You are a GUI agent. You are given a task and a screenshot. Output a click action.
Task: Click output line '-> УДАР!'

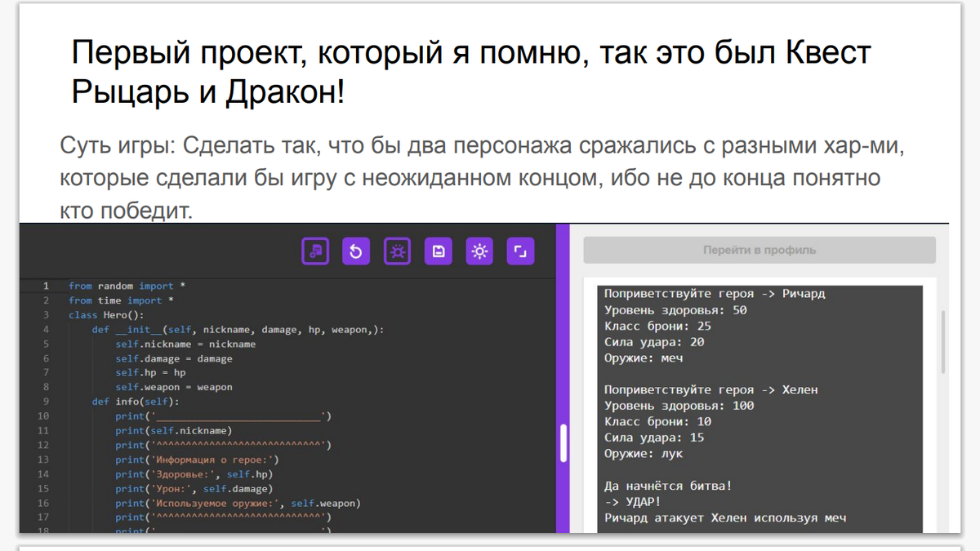633,501
